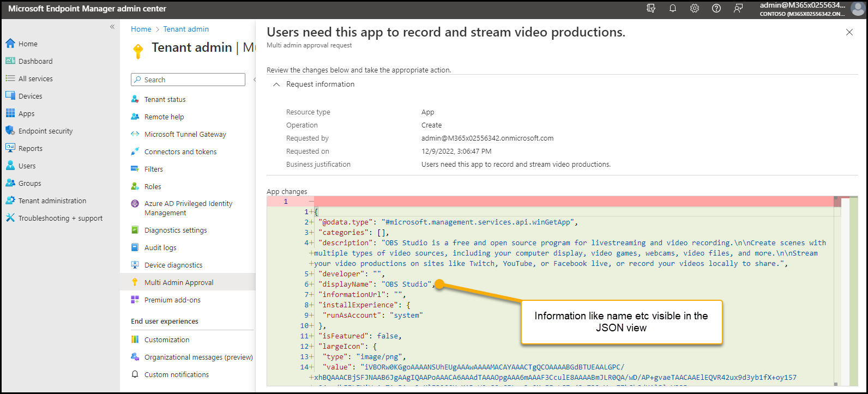Click the displayName "OBS Studio" JSON line
The width and height of the screenshot is (868, 394).
[x=376, y=284]
